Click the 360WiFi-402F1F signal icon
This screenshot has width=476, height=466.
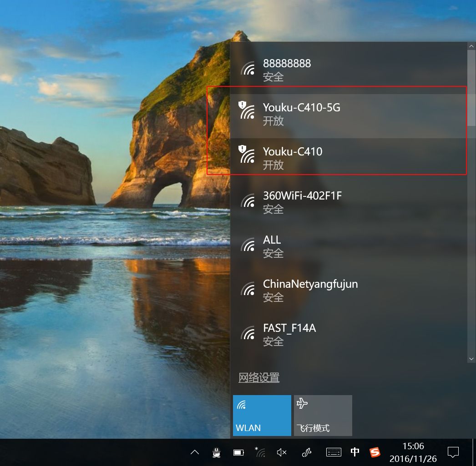248,200
